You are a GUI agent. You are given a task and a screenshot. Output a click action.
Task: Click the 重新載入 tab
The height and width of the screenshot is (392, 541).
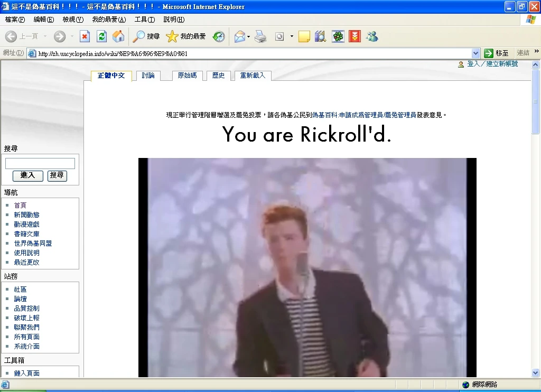[x=253, y=76]
